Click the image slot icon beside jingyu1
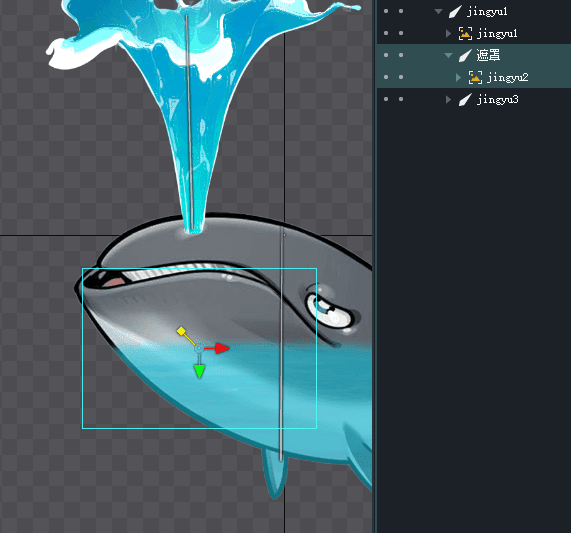Viewport: 571px width, 533px height. pos(465,33)
